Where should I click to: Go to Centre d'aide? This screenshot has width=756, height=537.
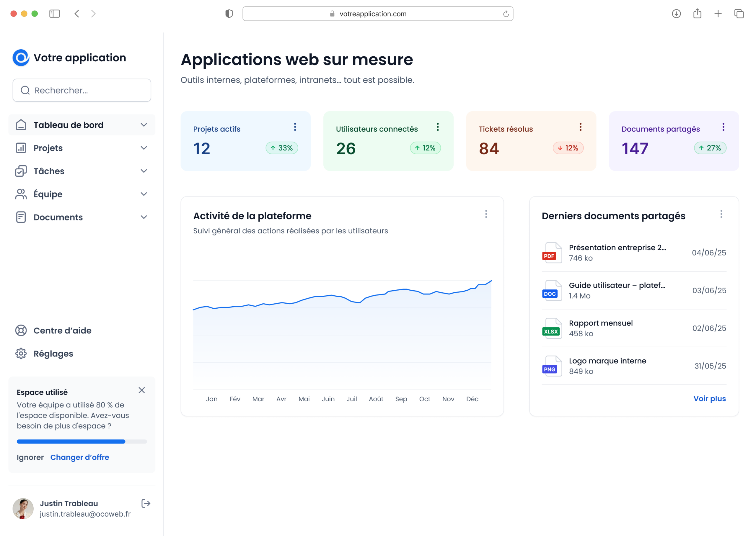pos(62,330)
